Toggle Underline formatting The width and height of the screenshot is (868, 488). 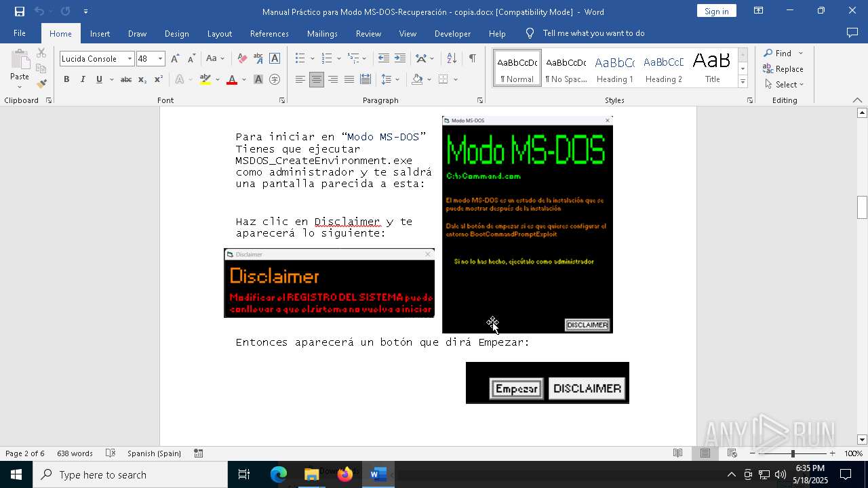coord(99,79)
